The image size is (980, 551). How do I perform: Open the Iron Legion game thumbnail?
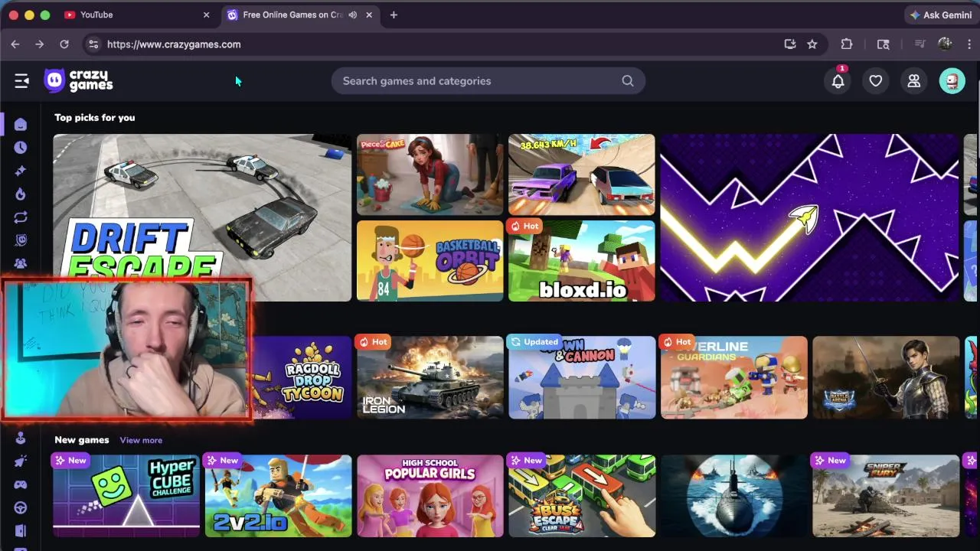pyautogui.click(x=430, y=377)
